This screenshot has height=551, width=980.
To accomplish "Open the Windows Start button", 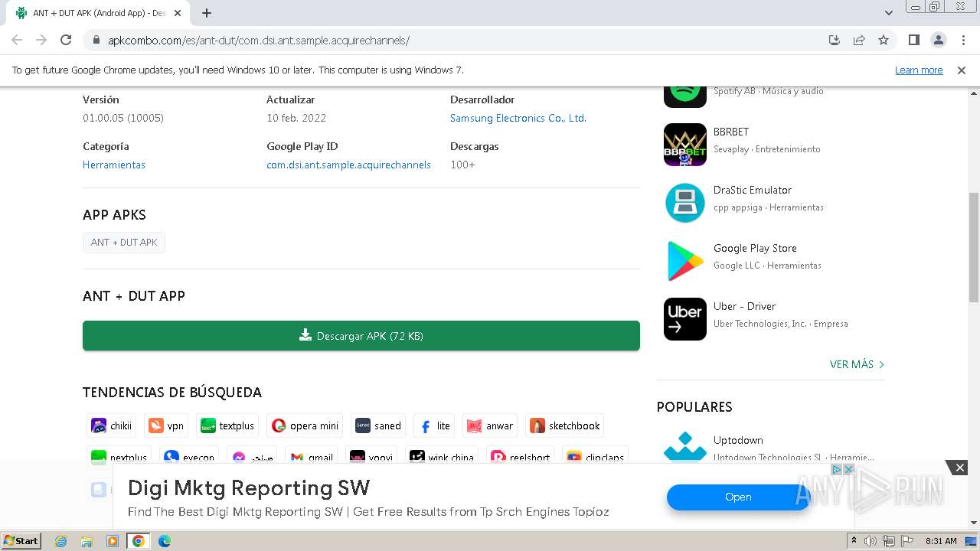I will tap(21, 540).
